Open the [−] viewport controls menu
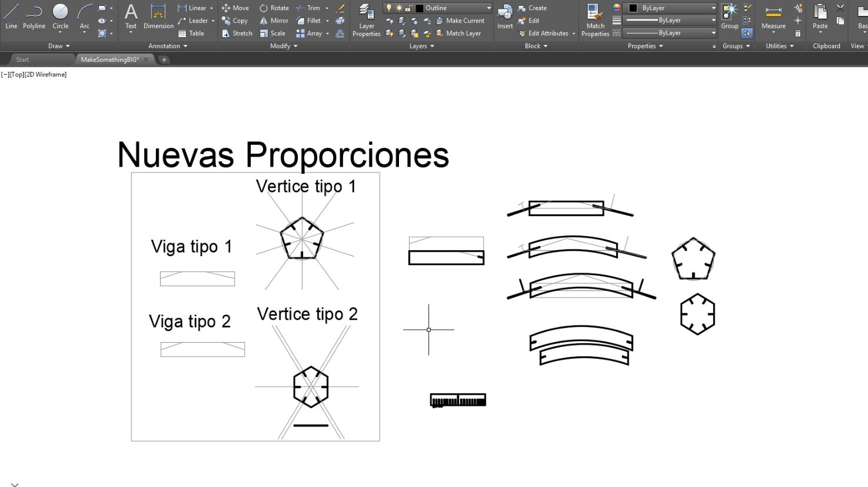 tap(5, 75)
